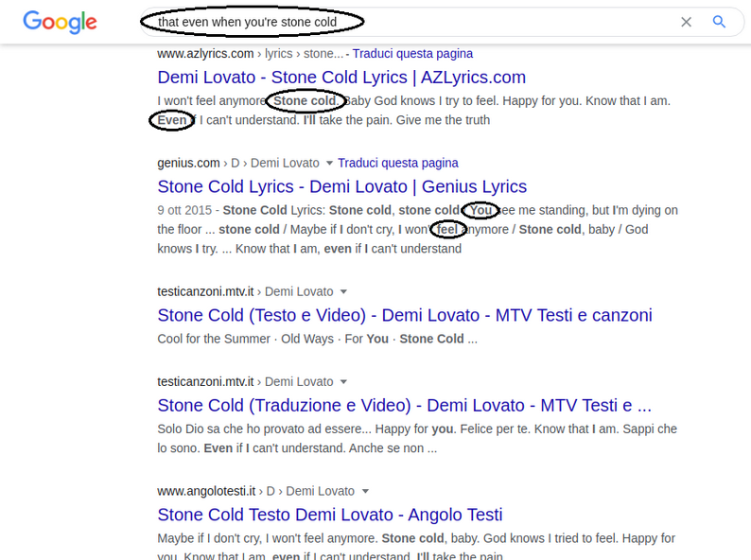Expand dropdown arrow for Testo e Video result
Viewport: 751px width, 560px height.
(343, 291)
